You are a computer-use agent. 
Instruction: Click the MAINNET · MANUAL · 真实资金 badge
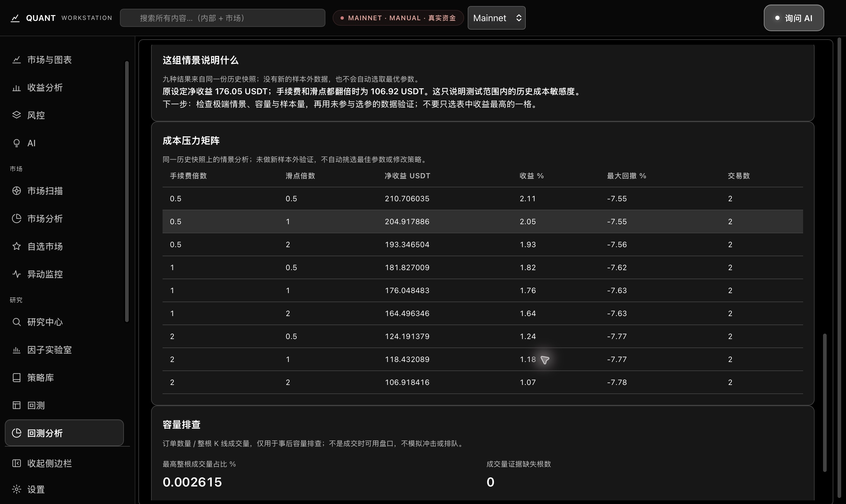pos(398,18)
